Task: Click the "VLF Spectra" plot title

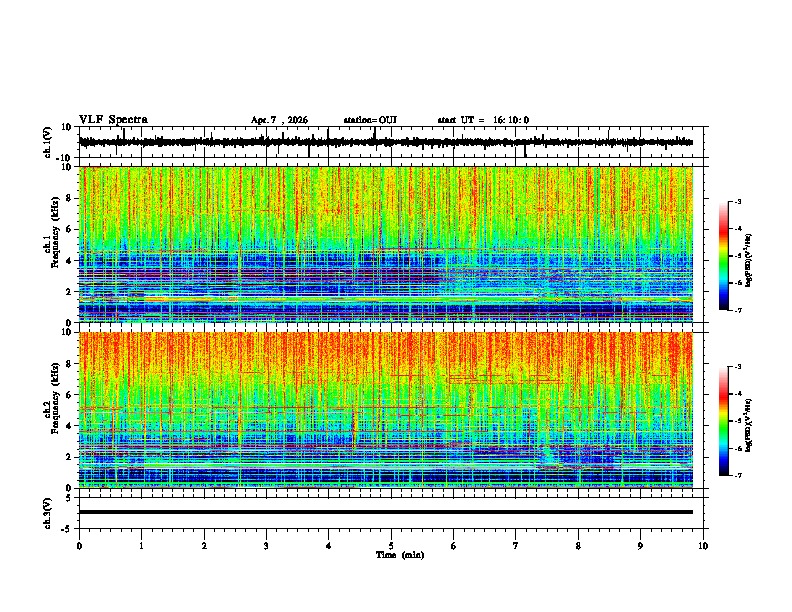Action: (113, 120)
